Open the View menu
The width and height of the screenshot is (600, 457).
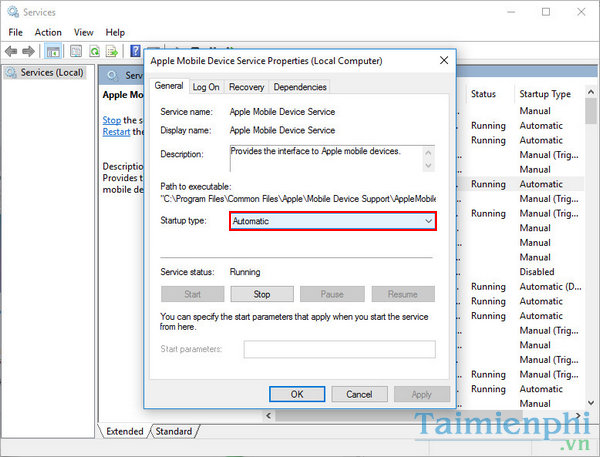click(83, 33)
